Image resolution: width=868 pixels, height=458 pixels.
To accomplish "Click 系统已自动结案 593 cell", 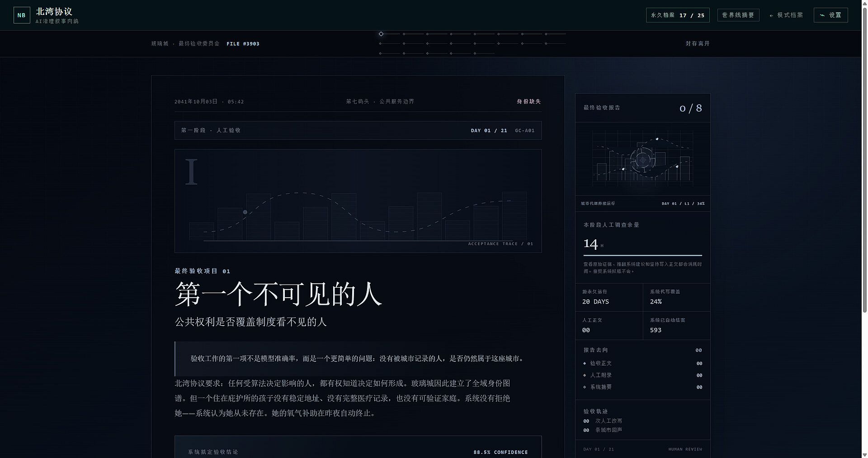I will tap(676, 326).
